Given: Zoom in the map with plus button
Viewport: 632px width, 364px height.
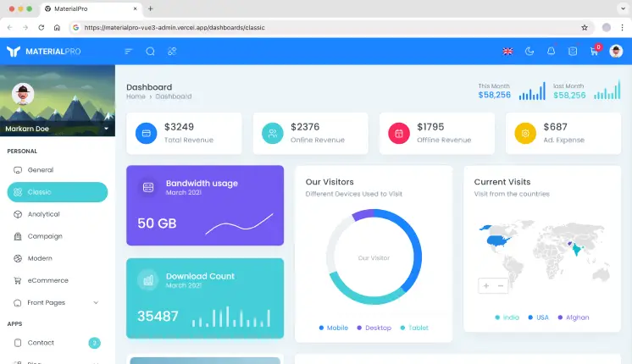Looking at the screenshot, I should [x=486, y=286].
